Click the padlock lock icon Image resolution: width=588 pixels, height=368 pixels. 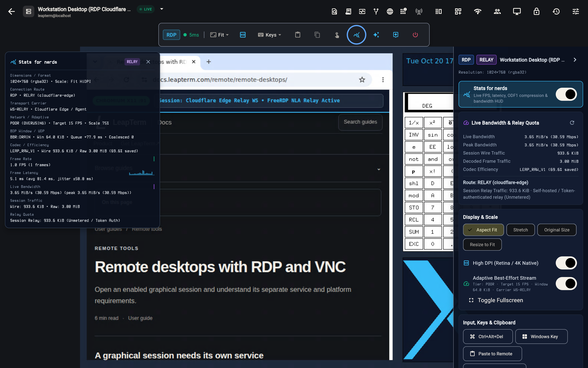point(537,11)
